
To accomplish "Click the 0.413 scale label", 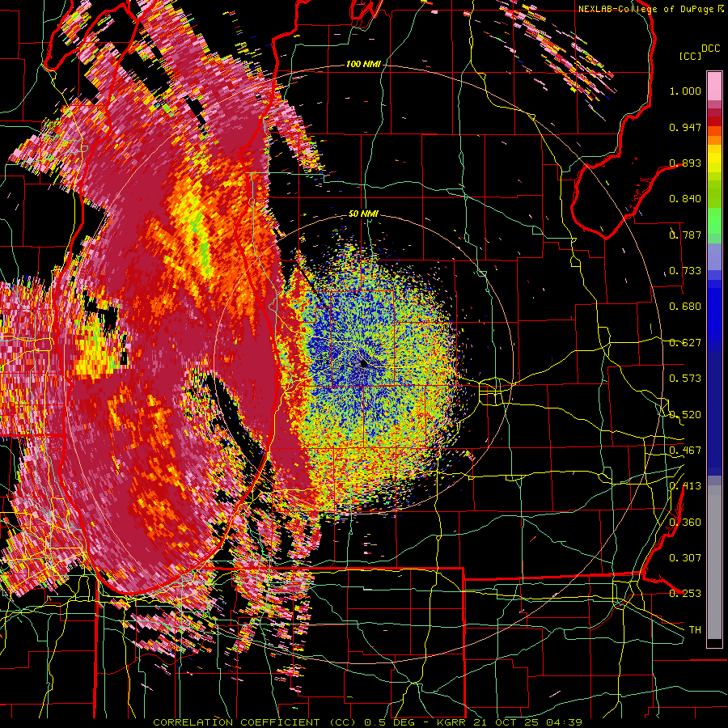I will [x=685, y=486].
